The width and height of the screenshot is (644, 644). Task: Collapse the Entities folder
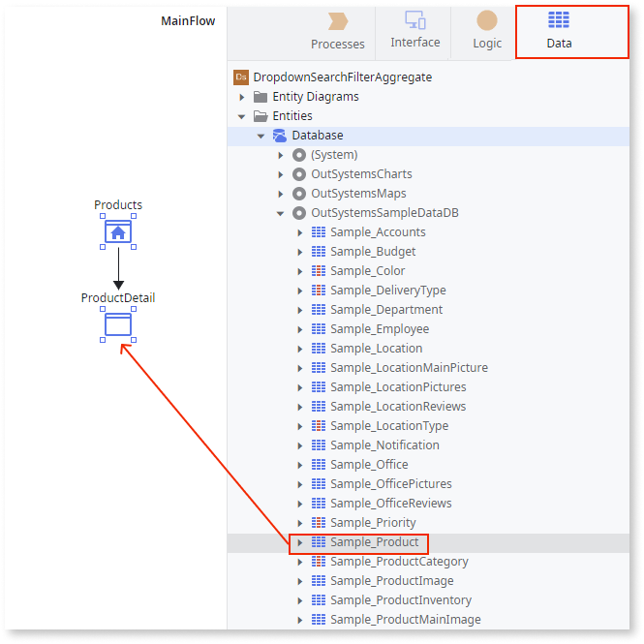(x=242, y=116)
